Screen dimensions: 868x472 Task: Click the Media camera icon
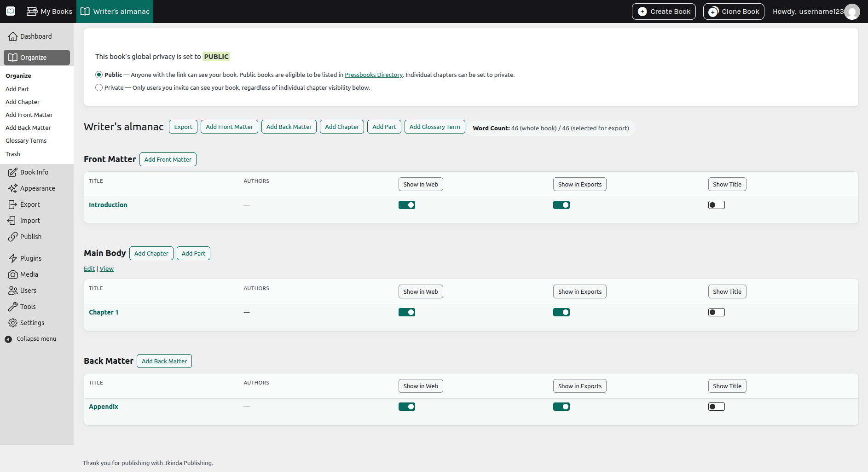coord(13,274)
